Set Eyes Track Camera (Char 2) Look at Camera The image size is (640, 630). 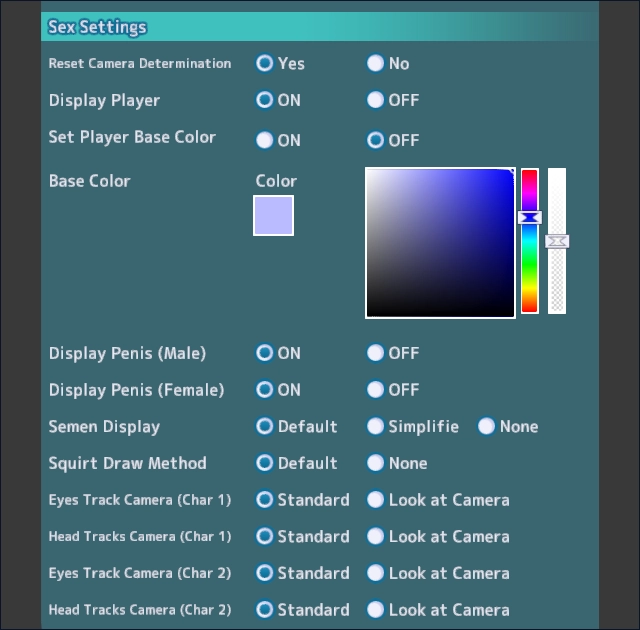[375, 573]
